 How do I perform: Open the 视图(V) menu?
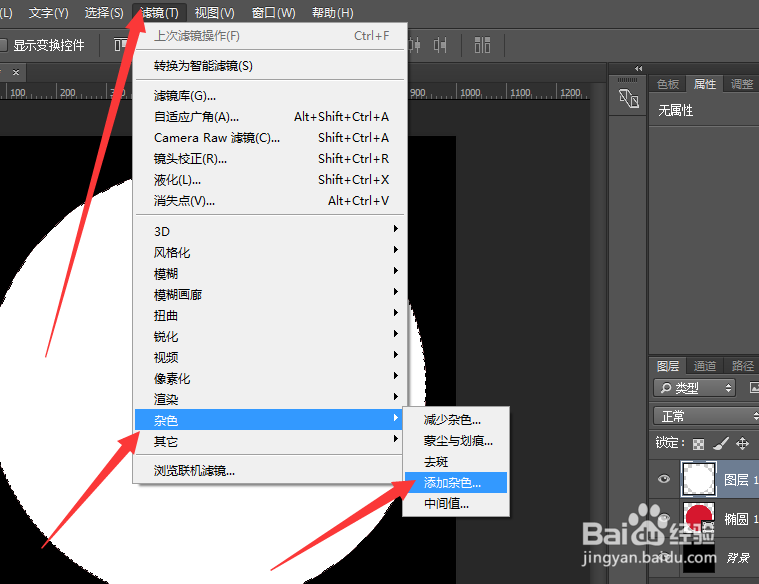click(x=214, y=13)
